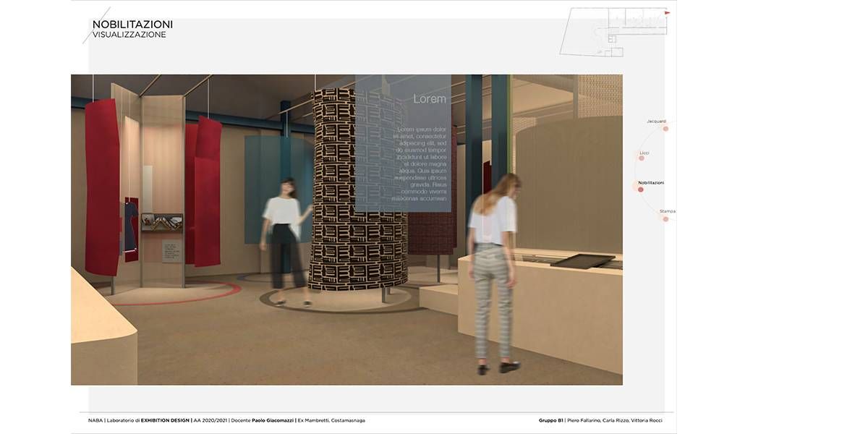Viewport: 868px width, 434px height.
Task: Click the lorem ipsum paragraph on the panel
Action: coord(420,163)
